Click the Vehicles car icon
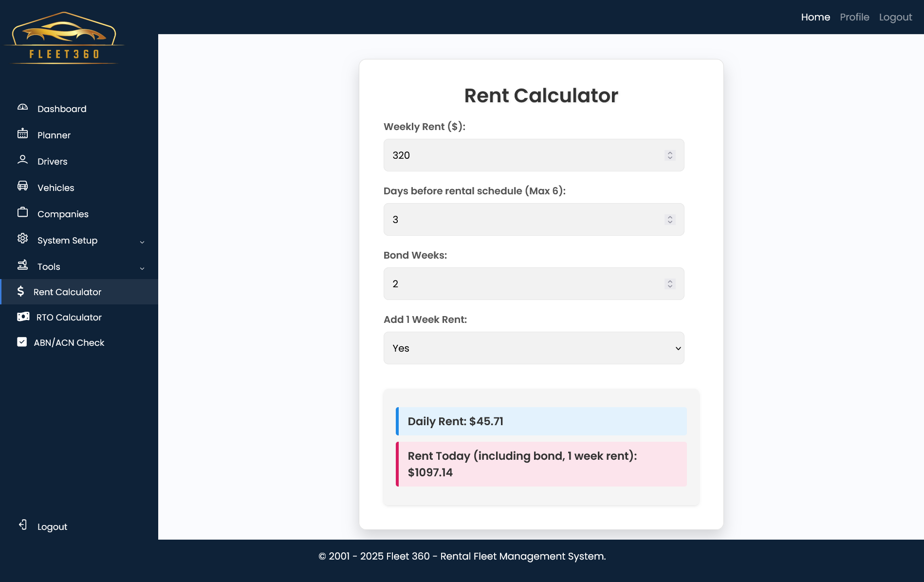The width and height of the screenshot is (924, 582). click(22, 187)
